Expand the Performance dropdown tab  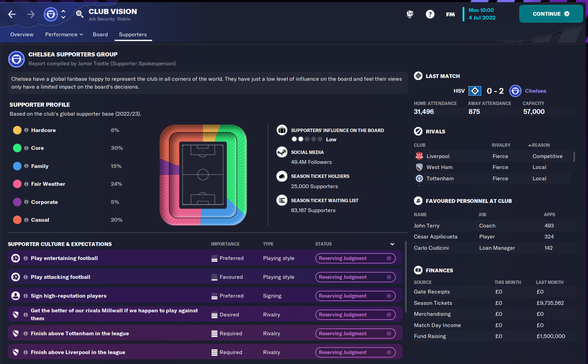64,35
